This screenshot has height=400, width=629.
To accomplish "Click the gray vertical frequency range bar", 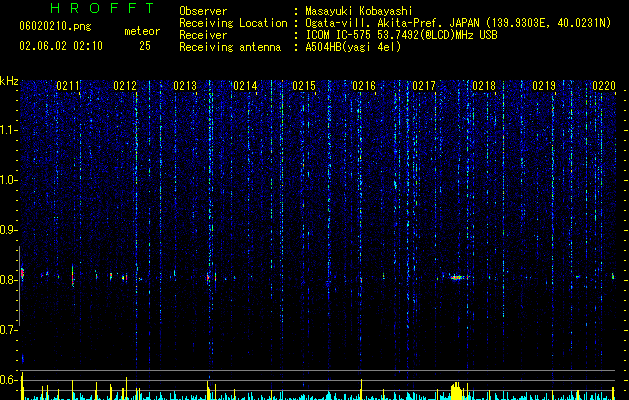I will click(x=19, y=286).
